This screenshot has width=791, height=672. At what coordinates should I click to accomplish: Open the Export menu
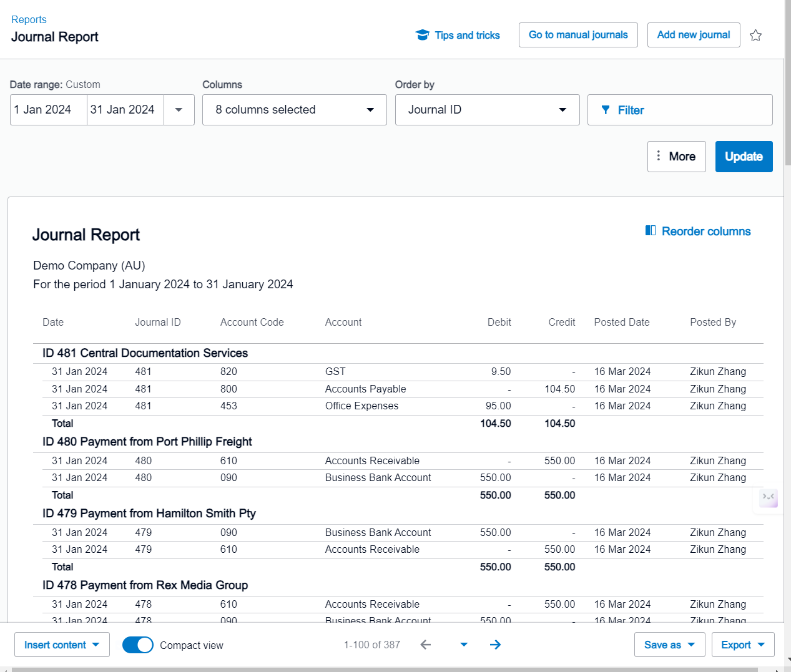pos(742,645)
